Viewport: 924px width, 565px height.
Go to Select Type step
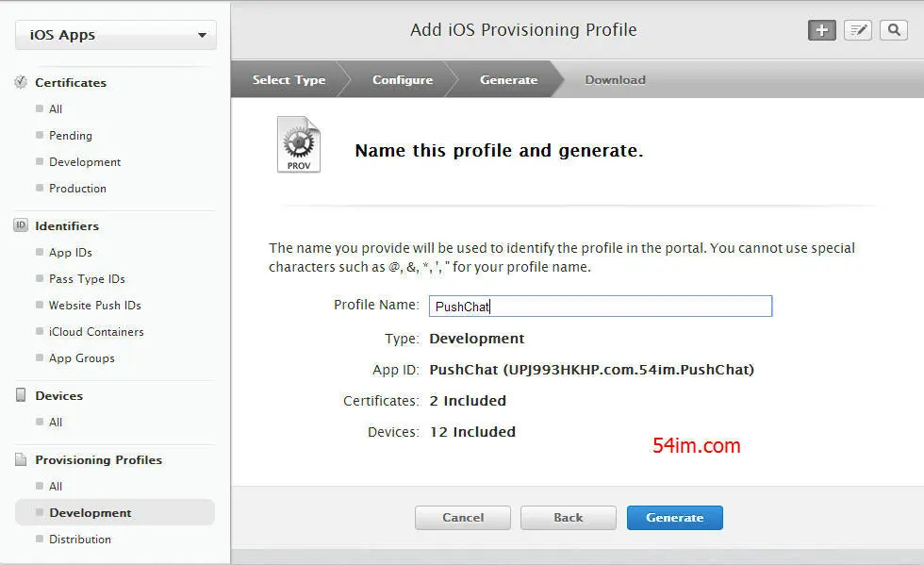289,79
